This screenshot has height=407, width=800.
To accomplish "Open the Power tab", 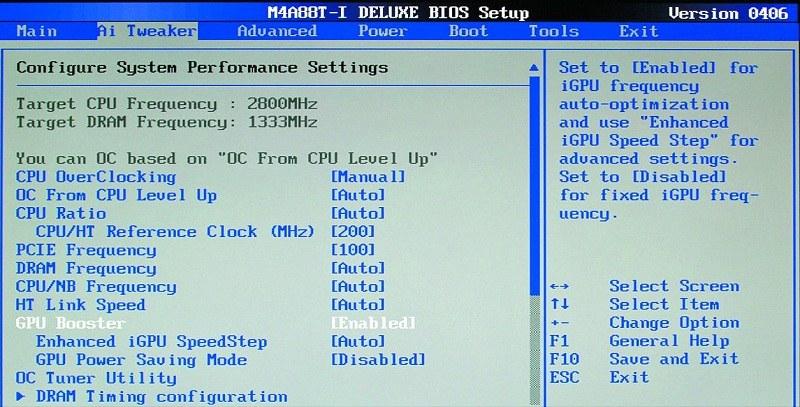I will point(383,31).
